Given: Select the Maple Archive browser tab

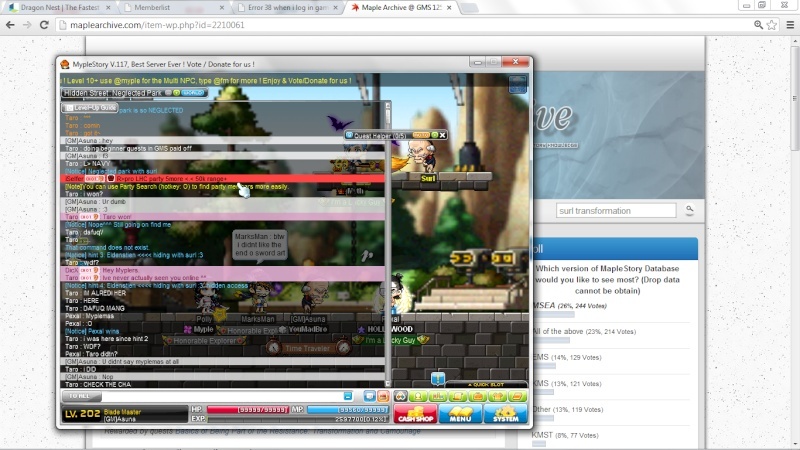Looking at the screenshot, I should point(401,8).
